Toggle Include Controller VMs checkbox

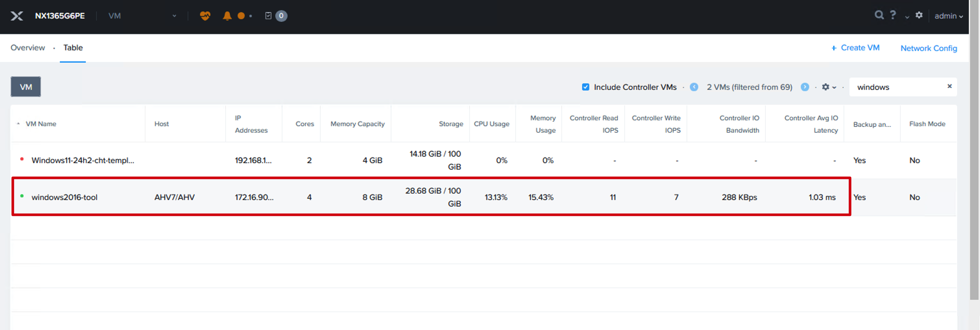586,87
